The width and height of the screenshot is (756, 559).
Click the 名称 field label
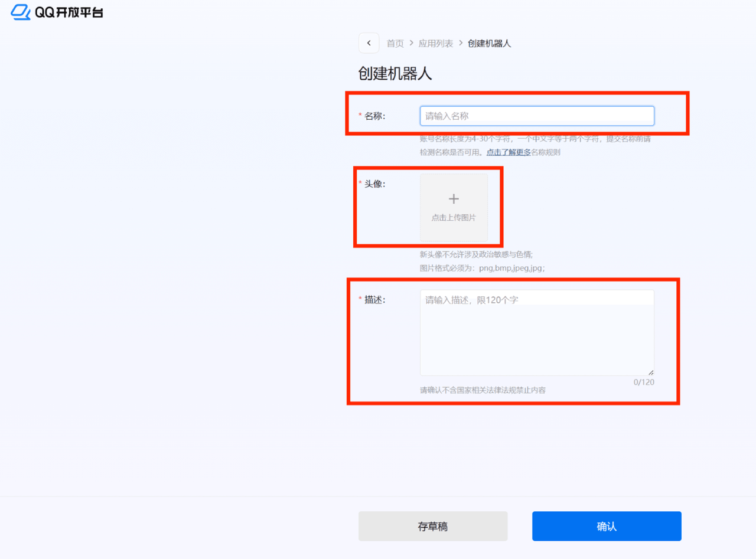[x=374, y=116]
